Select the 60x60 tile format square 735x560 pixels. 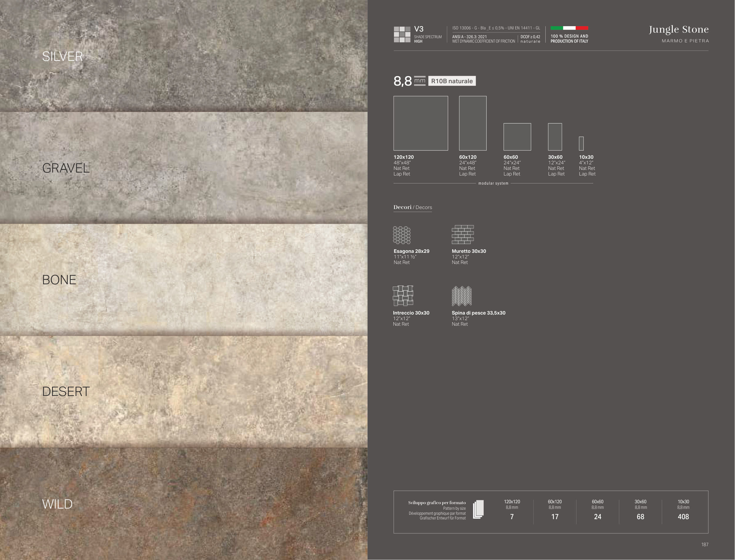517,137
